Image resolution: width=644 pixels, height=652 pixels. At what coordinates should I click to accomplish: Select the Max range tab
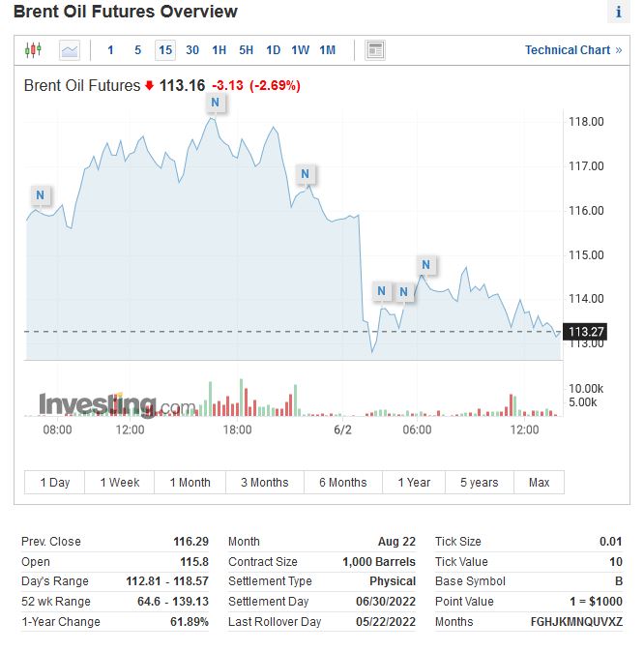point(539,483)
